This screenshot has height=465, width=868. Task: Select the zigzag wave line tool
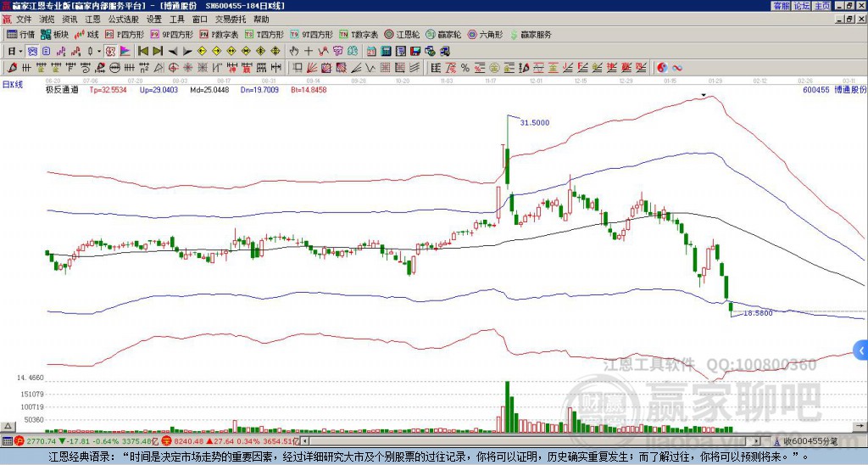click(370, 68)
